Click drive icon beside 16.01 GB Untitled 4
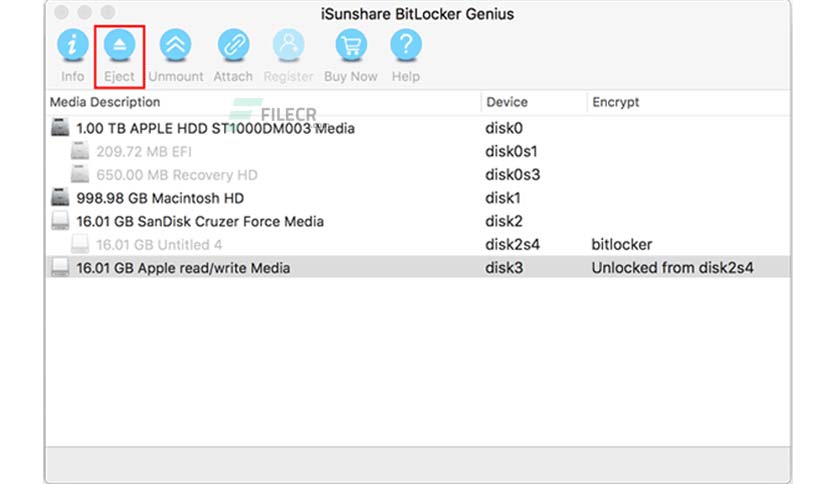836x484 pixels. click(80, 245)
